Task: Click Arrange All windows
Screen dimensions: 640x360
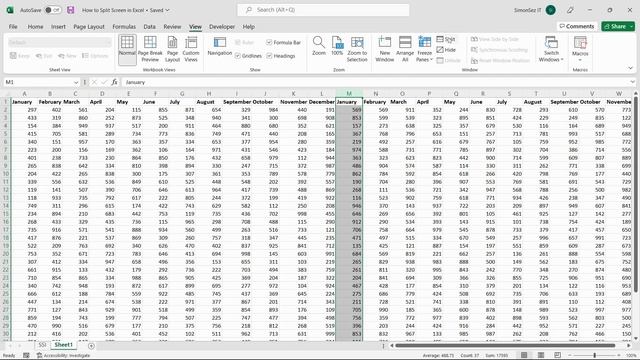Action: (x=405, y=49)
